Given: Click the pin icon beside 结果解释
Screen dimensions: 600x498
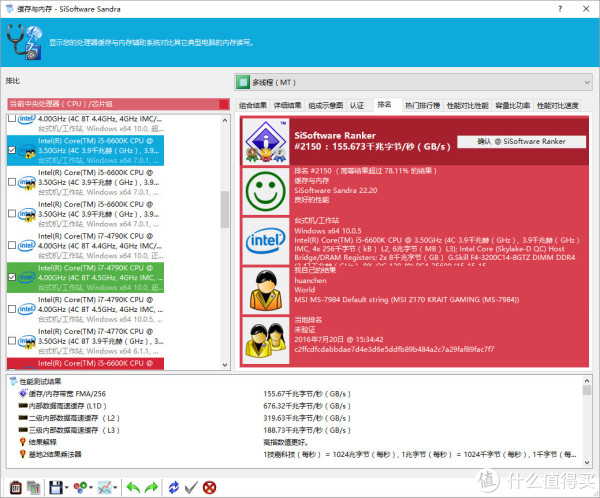Looking at the screenshot, I should click(x=23, y=442).
